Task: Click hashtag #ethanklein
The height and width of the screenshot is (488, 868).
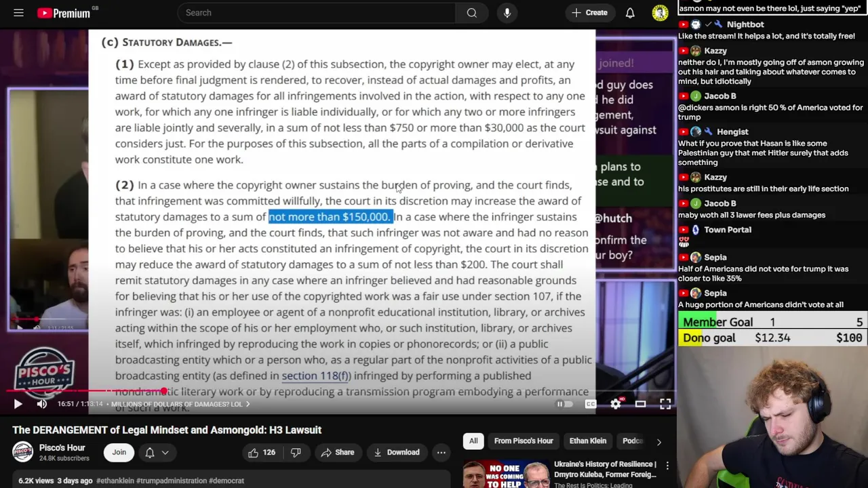Action: tap(117, 481)
